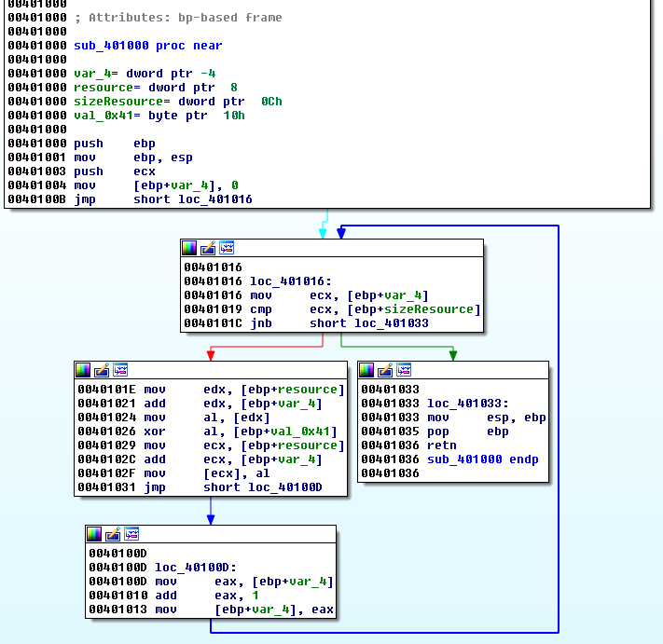Click color icon in loc_401016 block header
The width and height of the screenshot is (663, 644).
189,248
